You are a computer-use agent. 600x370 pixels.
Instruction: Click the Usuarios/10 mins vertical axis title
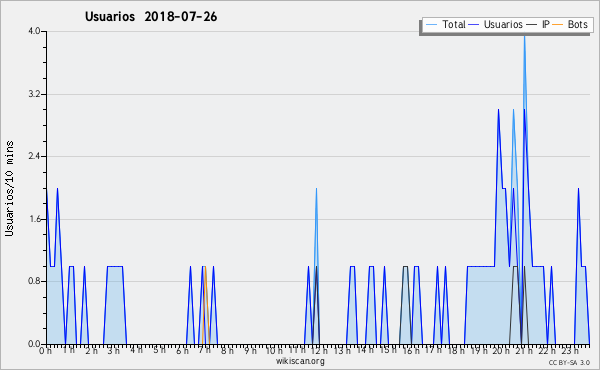point(9,188)
